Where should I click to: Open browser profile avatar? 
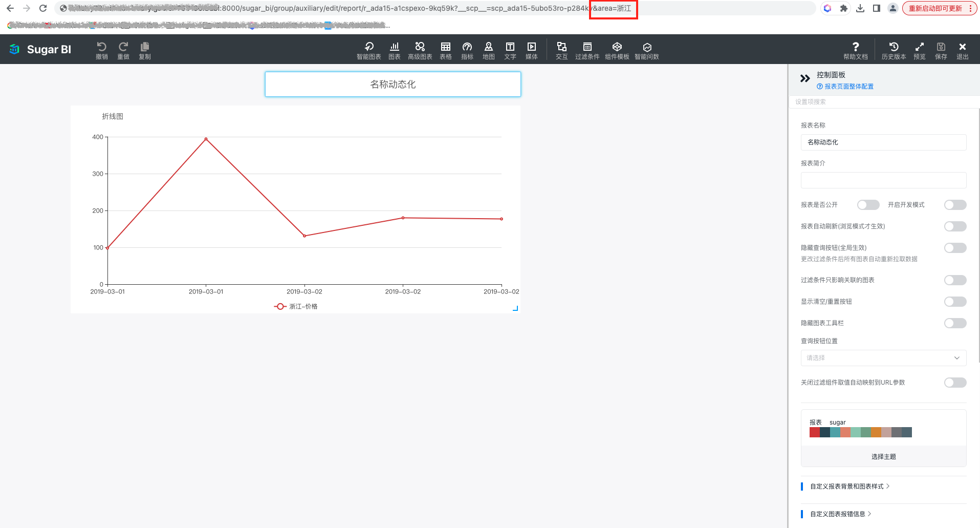point(893,8)
